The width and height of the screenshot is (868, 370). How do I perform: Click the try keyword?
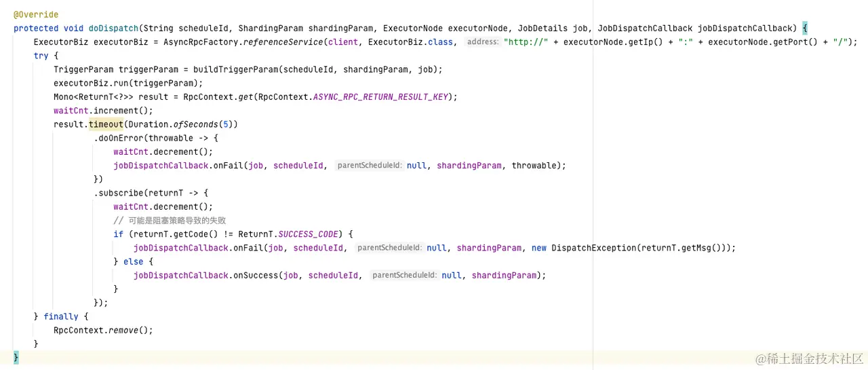click(41, 56)
